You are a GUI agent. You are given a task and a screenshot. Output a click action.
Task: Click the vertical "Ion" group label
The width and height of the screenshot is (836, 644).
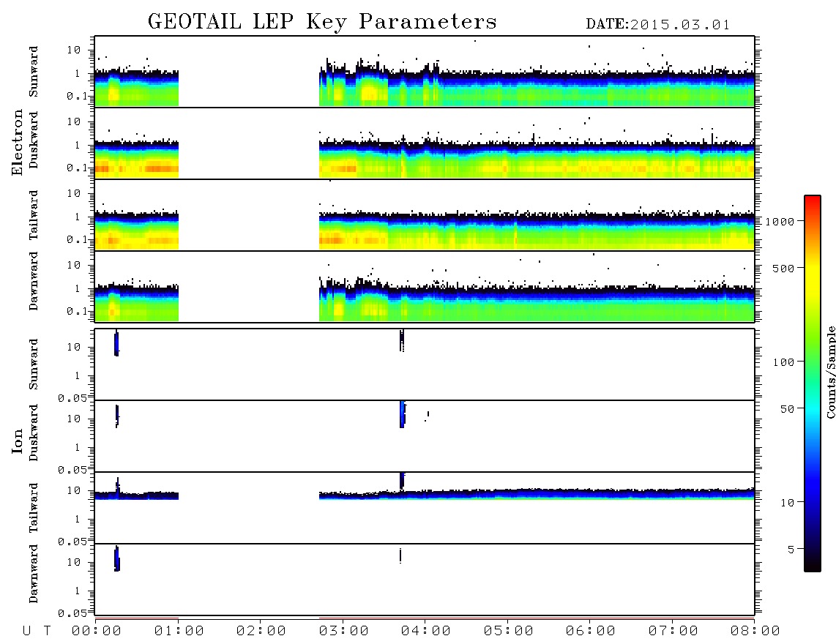pos(17,441)
